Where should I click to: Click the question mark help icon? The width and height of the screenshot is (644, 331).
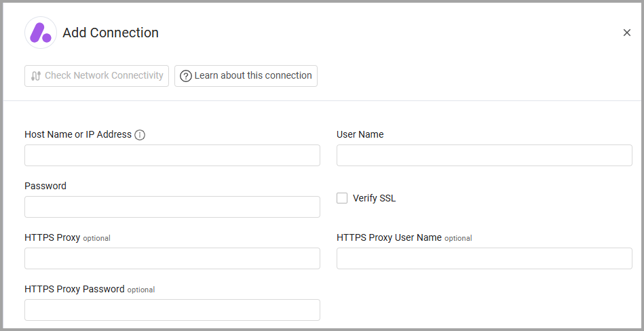click(x=185, y=76)
